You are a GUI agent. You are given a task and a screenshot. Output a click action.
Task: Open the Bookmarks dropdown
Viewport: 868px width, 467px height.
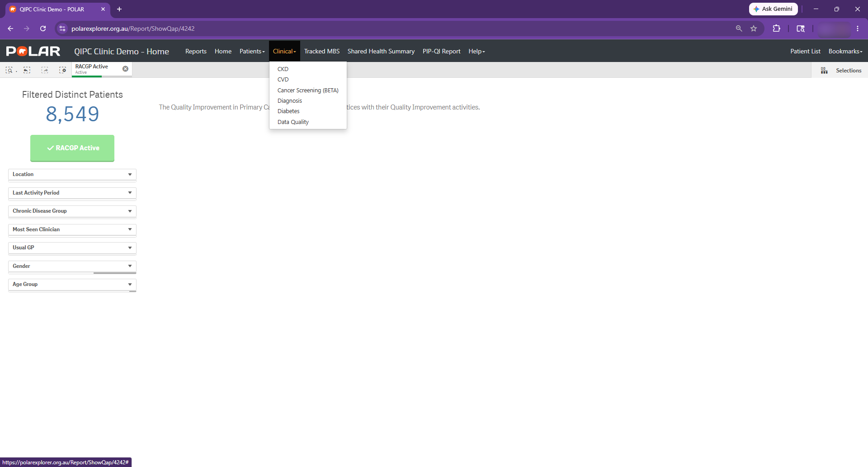(x=845, y=51)
